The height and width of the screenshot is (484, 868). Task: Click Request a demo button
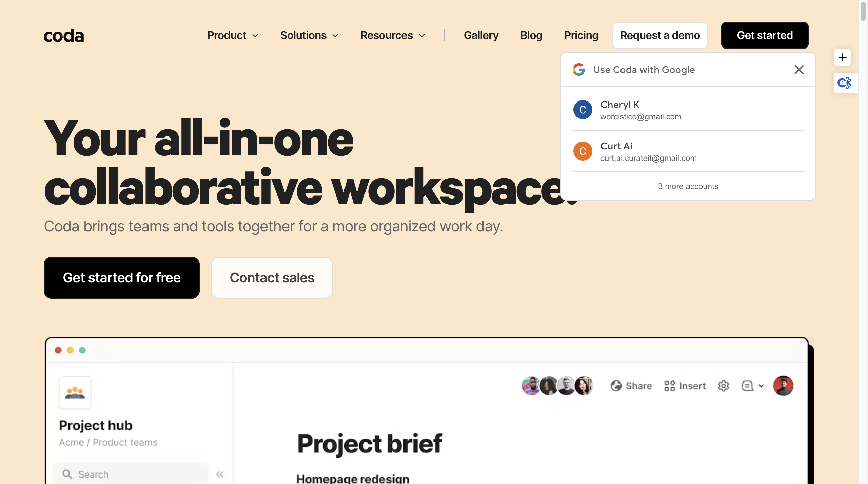click(x=660, y=35)
